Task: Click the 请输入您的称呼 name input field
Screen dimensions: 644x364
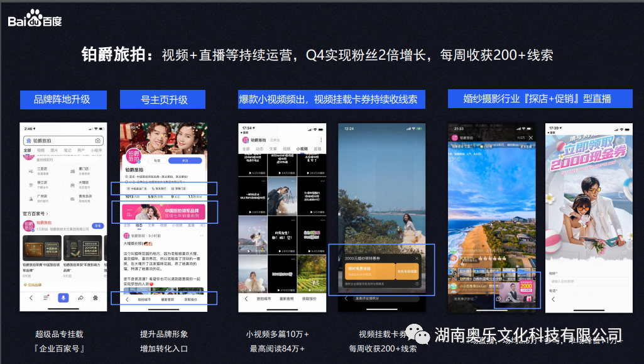Action: point(589,282)
